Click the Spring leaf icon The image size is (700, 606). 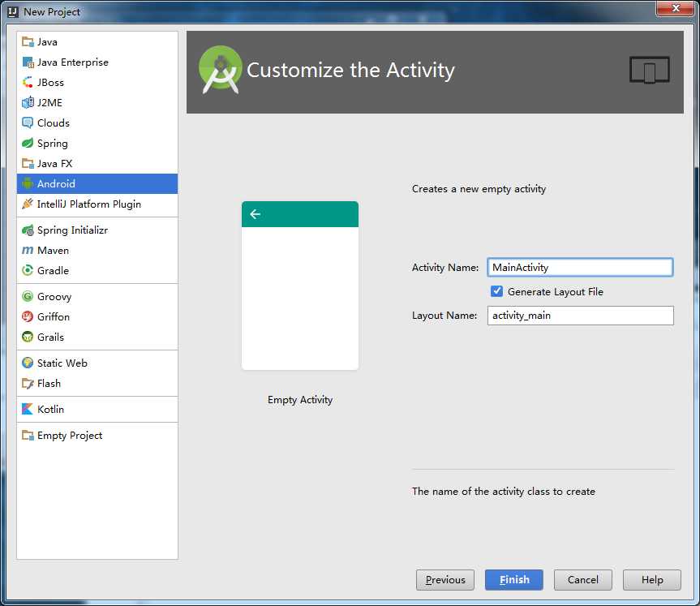coord(28,143)
